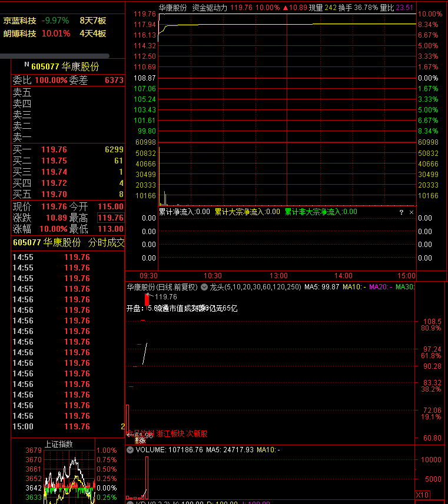Click the tallest red volume bar in VOLUME panel

147,478
